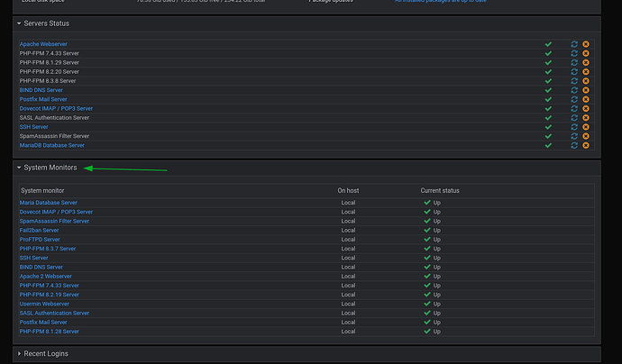This screenshot has height=364, width=622.
Task: Restart Dovecot IMAP / POP3 Server
Action: point(574,108)
